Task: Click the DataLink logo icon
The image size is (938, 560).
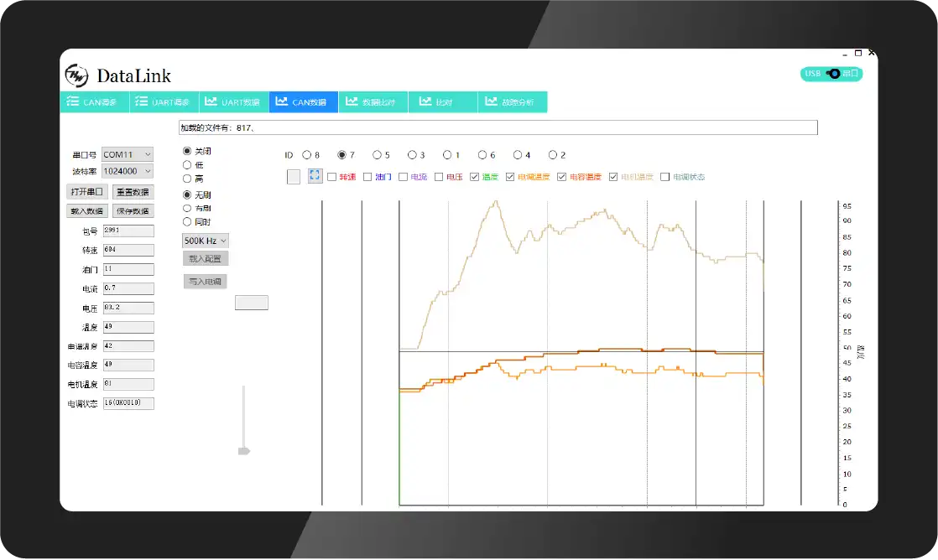Action: tap(76, 75)
